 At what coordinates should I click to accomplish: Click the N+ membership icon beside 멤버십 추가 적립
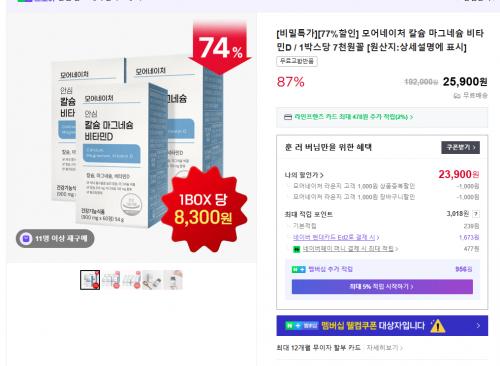point(299,269)
